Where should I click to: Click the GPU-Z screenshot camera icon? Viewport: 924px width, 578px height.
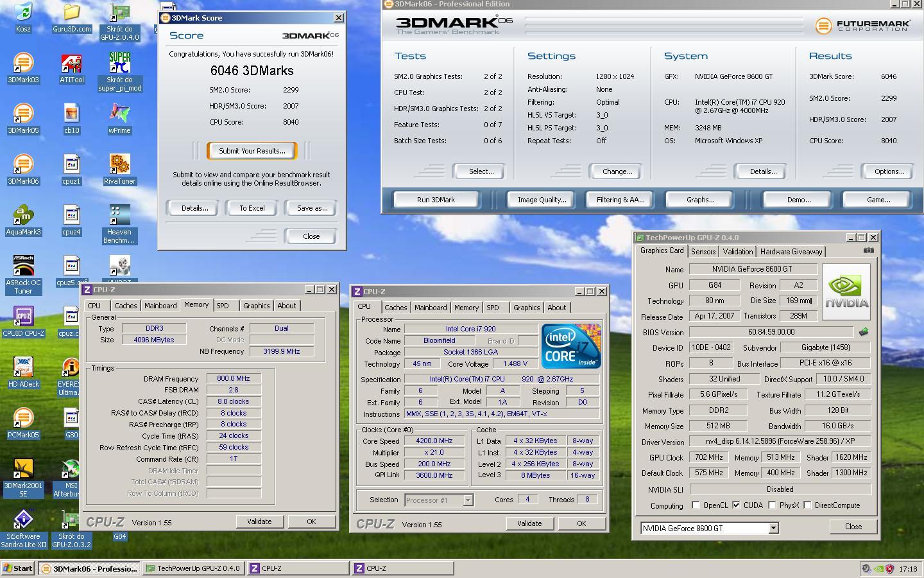(x=868, y=250)
